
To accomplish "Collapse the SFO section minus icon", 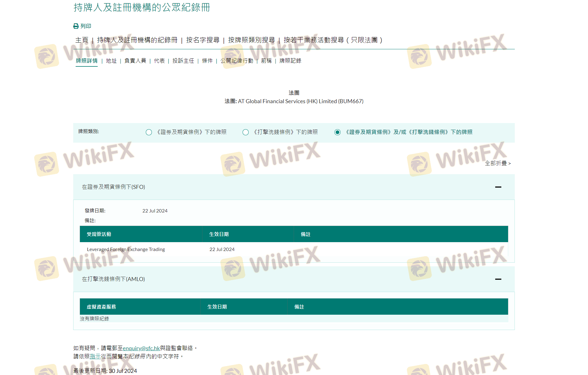I will (498, 187).
